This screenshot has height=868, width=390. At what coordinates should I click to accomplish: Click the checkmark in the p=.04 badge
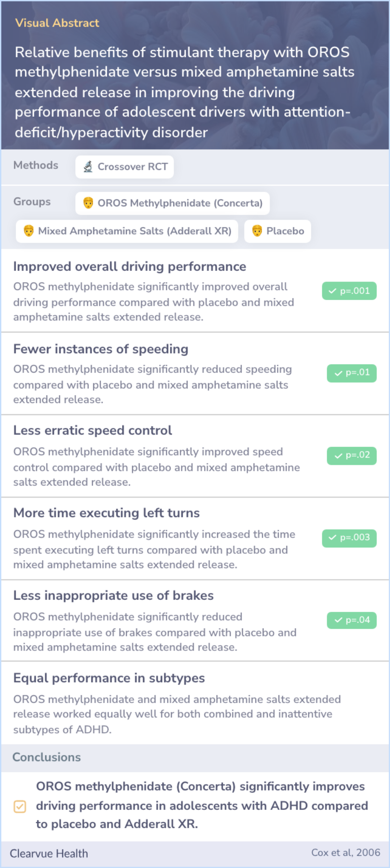(338, 620)
